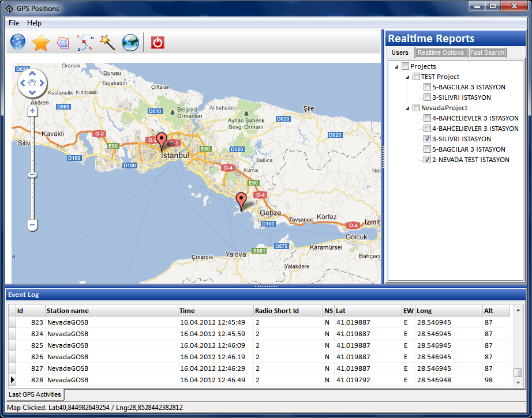This screenshot has height=418, width=532.
Task: Open the Help menu
Action: 34,23
